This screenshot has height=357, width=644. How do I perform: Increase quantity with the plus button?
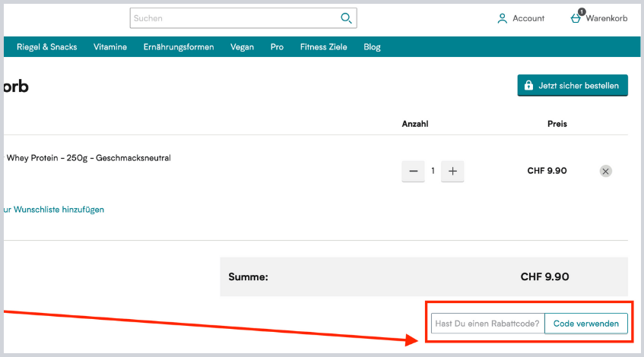(452, 171)
